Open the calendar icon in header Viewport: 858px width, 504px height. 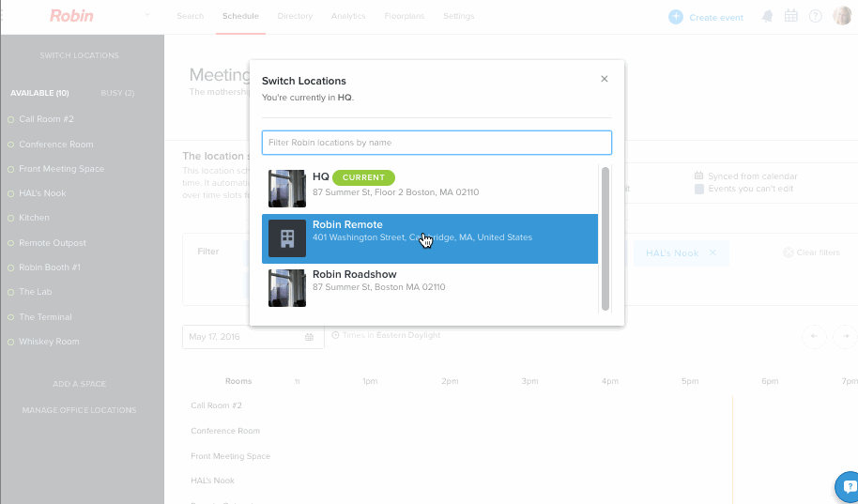(791, 16)
